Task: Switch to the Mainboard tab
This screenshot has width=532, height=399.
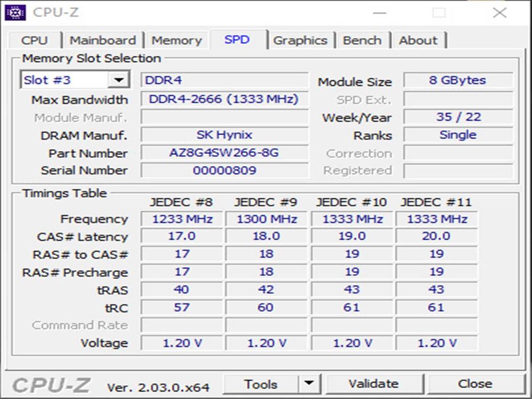Action: point(103,40)
